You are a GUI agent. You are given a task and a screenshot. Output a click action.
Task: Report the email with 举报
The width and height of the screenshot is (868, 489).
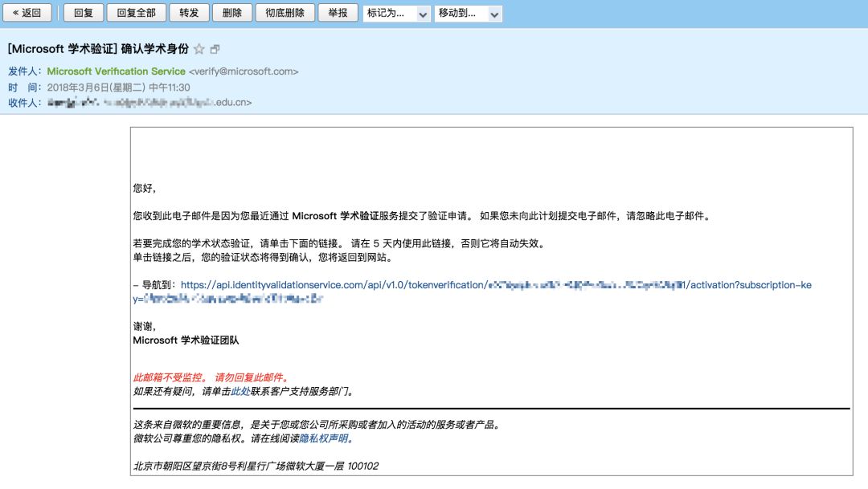pyautogui.click(x=338, y=13)
